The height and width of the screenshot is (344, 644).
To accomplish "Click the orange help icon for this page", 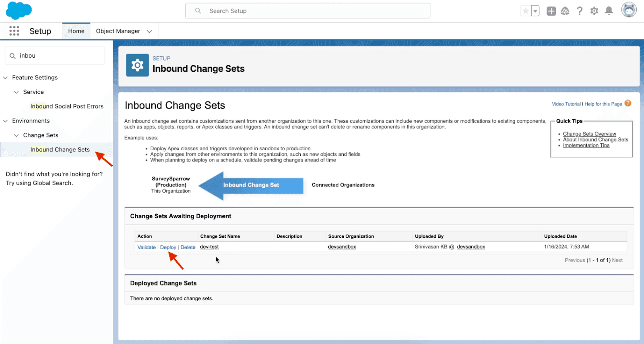I will tap(628, 104).
